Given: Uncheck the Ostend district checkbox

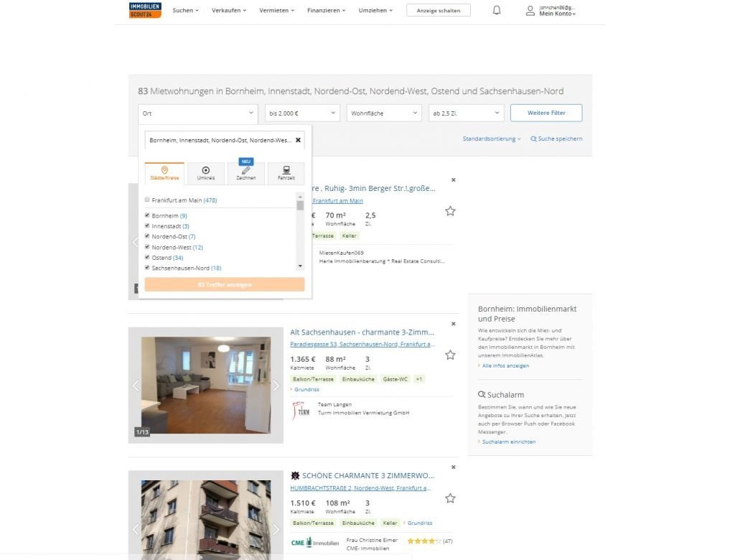Looking at the screenshot, I should click(x=148, y=257).
